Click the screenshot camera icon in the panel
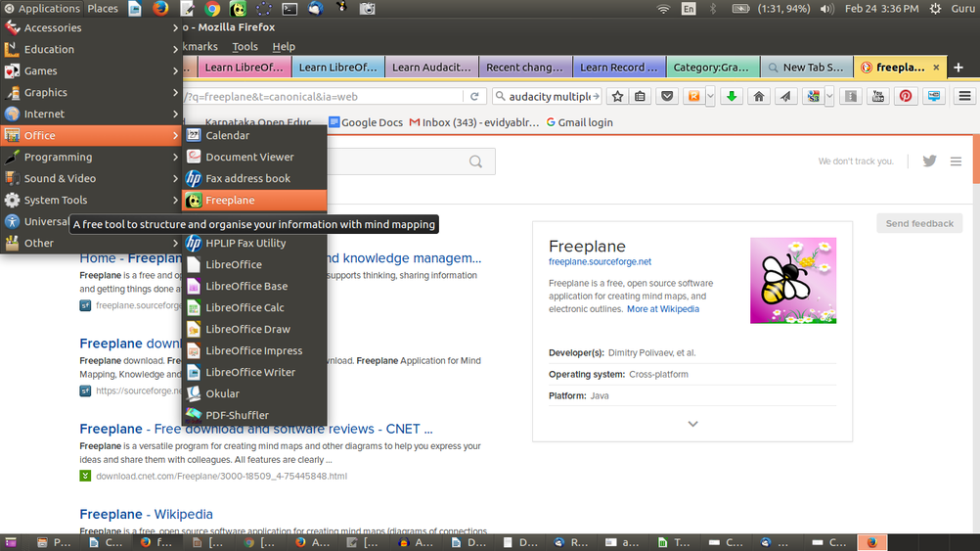Viewport: 980px width, 551px height. point(367,9)
